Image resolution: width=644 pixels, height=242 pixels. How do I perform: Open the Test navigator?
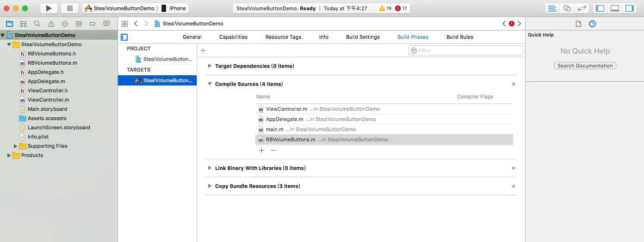[x=65, y=24]
